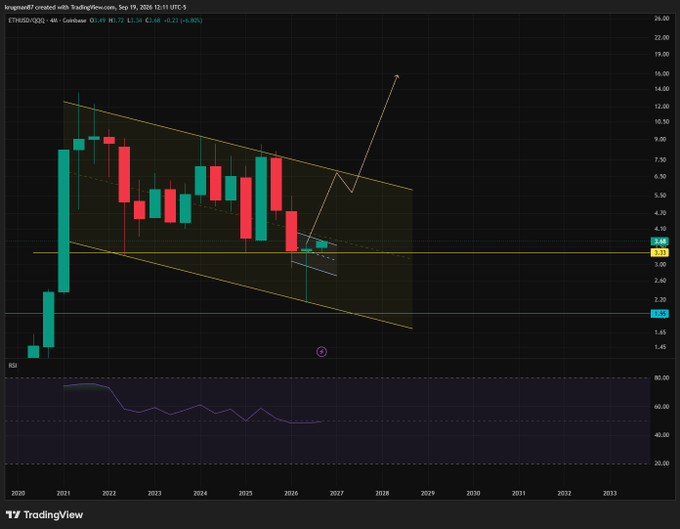680x529 pixels.
Task: Click the 1.45 price axis label
Action: coord(660,347)
